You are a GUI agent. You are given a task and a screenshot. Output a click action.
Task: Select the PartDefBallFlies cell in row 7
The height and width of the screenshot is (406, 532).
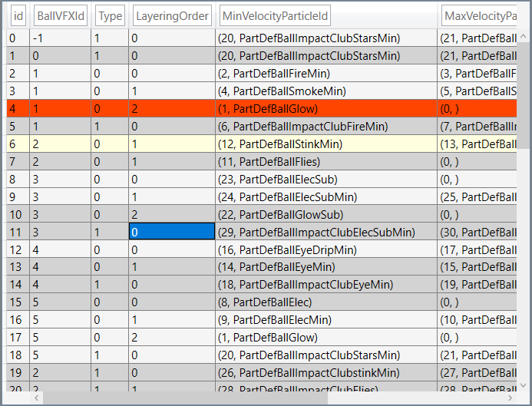326,161
